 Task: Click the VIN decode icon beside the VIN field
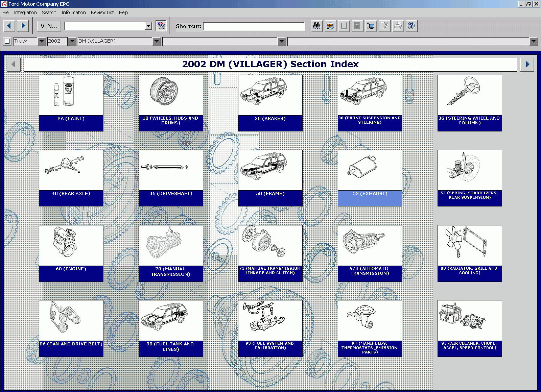point(161,26)
